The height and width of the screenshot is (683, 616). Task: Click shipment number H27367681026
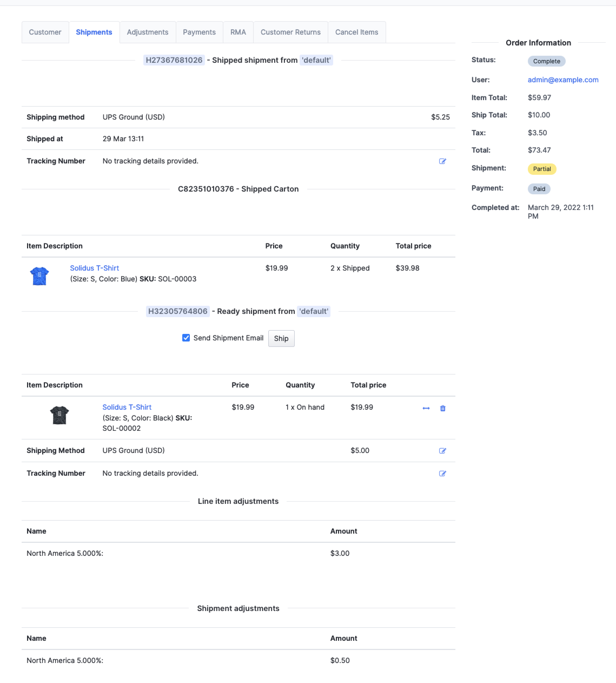click(174, 60)
